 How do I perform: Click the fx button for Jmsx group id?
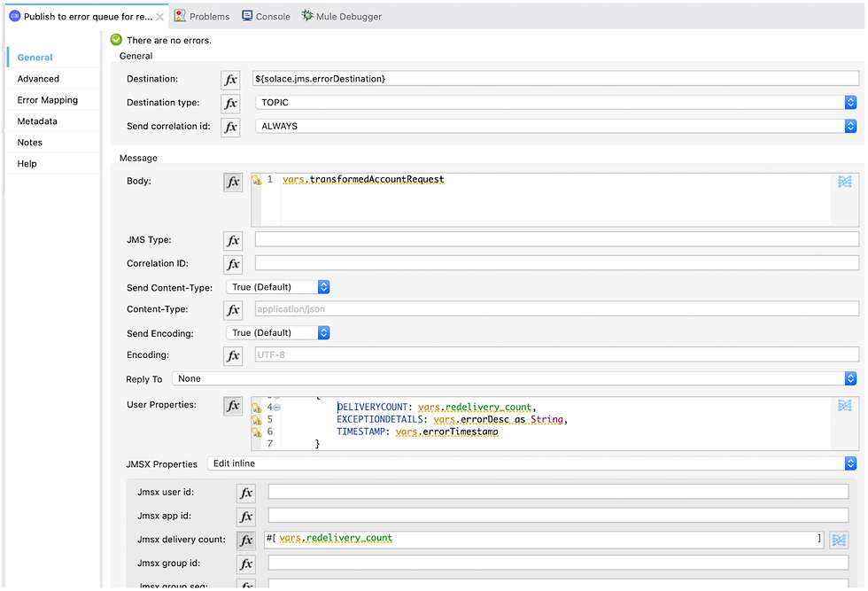[246, 564]
